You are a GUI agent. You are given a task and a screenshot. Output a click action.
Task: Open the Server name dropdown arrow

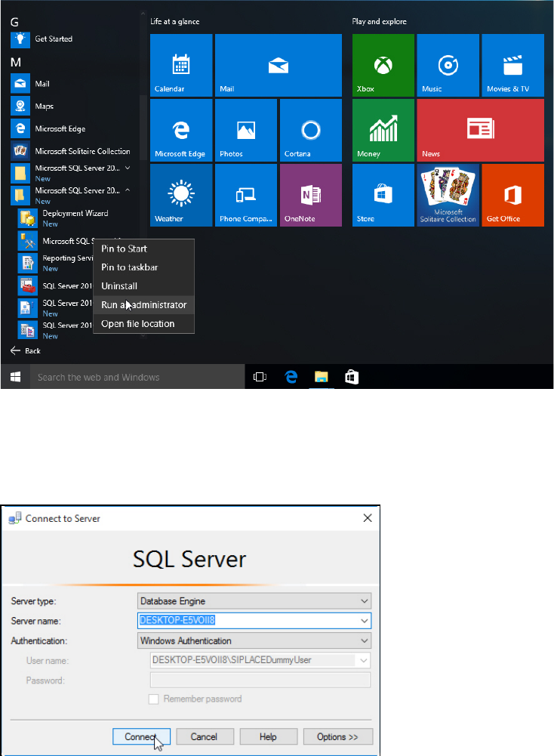(x=365, y=621)
